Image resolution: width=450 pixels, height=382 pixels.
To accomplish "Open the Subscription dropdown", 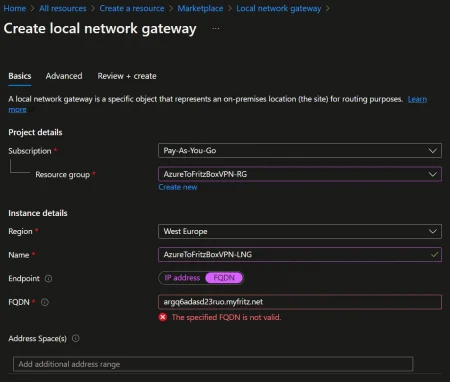I will coord(300,151).
